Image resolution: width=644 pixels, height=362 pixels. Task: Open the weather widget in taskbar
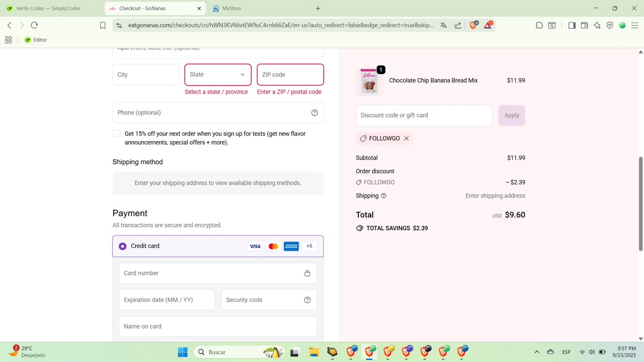click(27, 352)
